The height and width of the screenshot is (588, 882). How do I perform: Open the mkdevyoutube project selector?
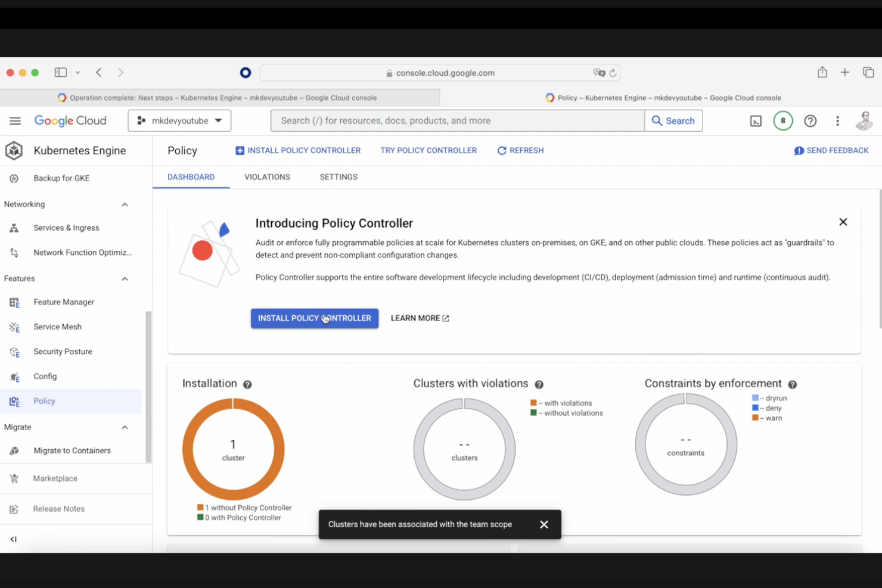(179, 120)
